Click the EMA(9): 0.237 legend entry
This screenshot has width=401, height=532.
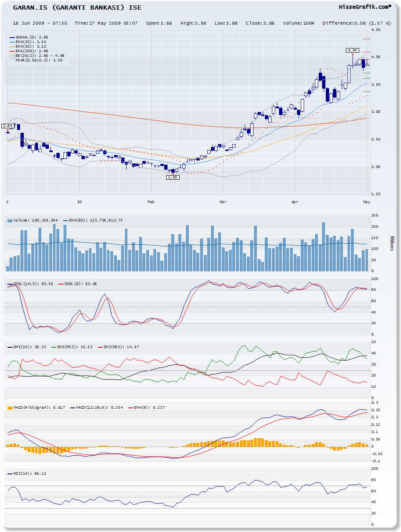point(147,407)
